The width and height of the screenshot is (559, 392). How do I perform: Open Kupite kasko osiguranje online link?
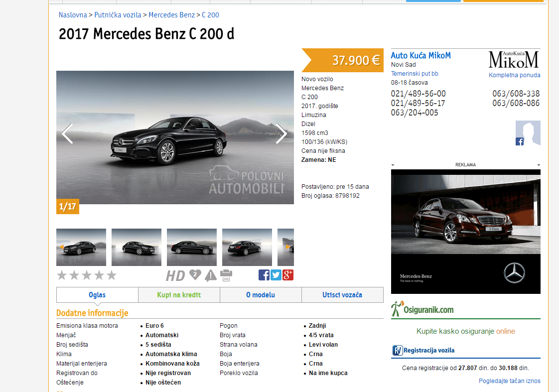pyautogui.click(x=466, y=331)
